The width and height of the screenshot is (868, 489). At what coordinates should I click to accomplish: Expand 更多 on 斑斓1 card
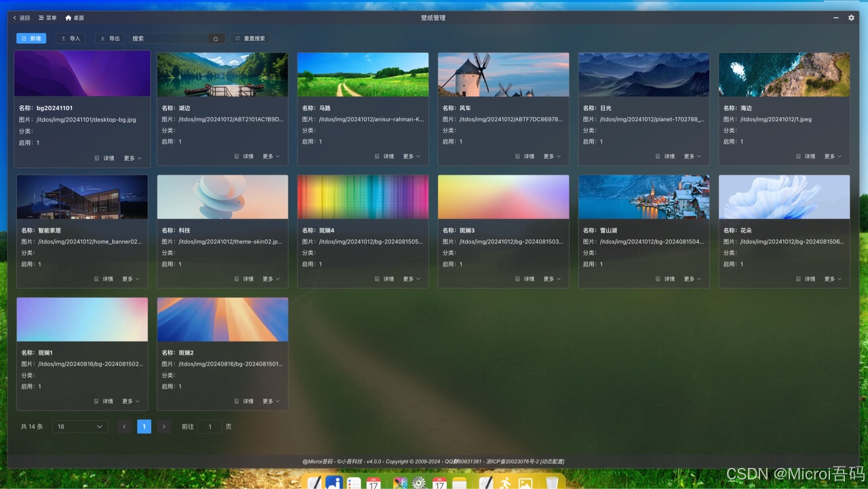[131, 402]
